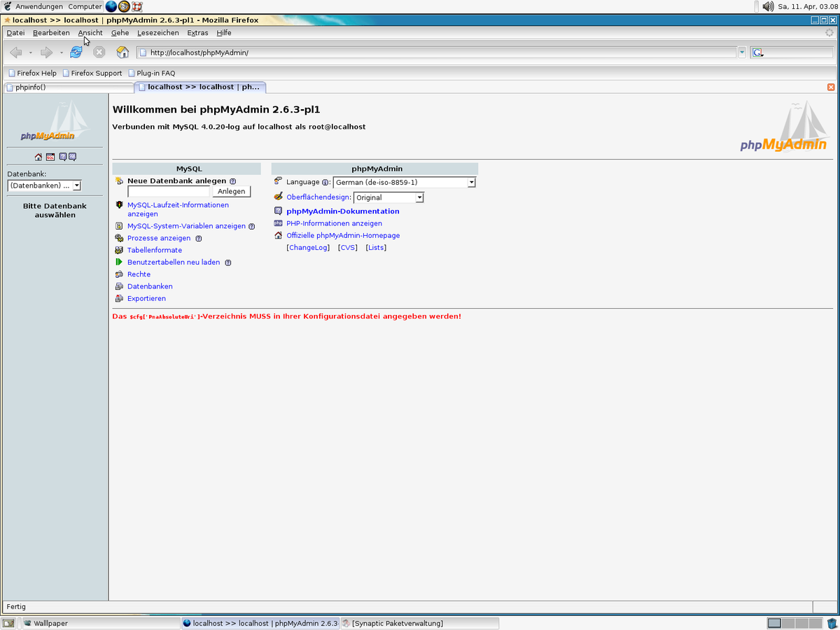The image size is (840, 630).
Task: Open the Hilfe menu
Action: coord(224,33)
